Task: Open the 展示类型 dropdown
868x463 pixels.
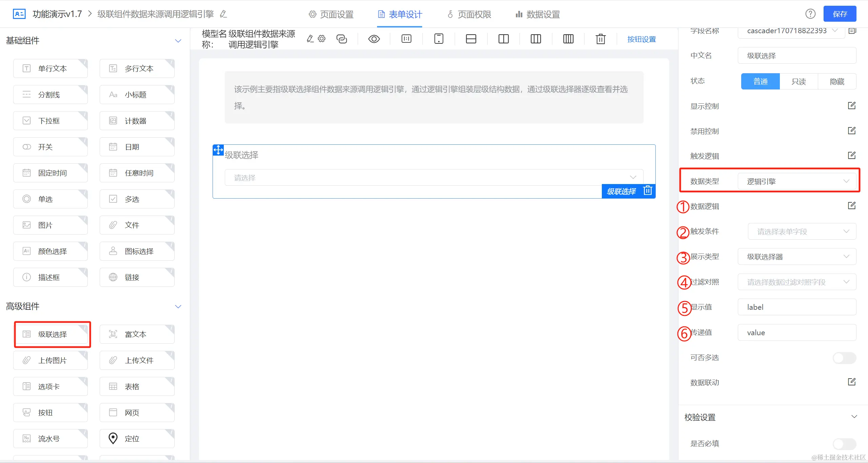Action: (x=797, y=257)
